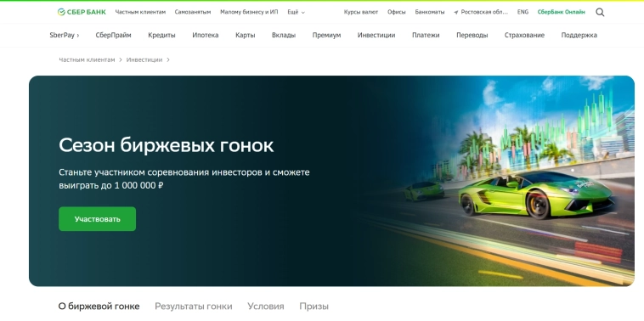The image size is (644, 321).
Task: Click the location arrow icon beside Ростовская обл
Action: [456, 13]
